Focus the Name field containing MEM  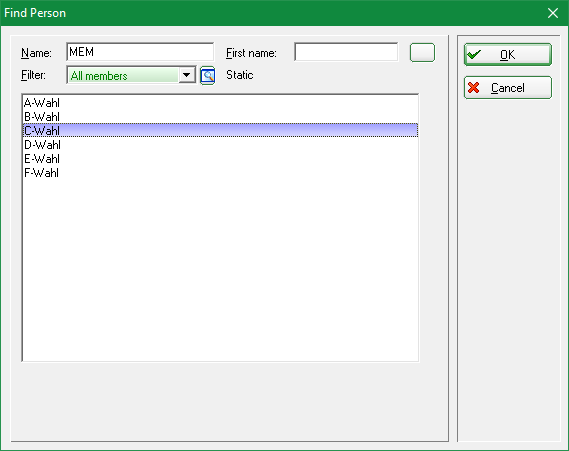[140, 52]
